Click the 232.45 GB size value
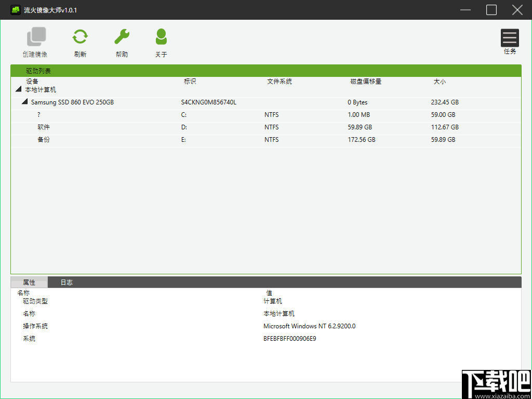Screen dimensions: 532x399 click(445, 102)
